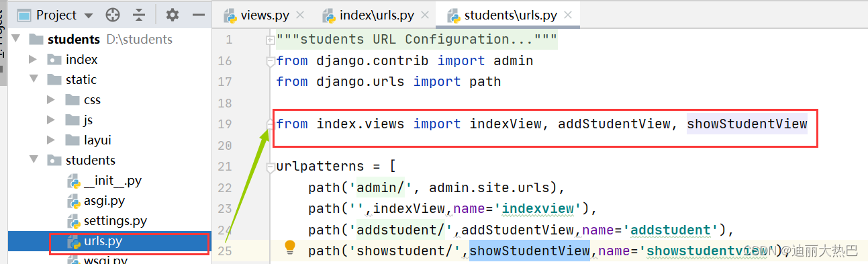Screen dimensions: 868x264
Task: Open Project panel settings gear
Action: [x=173, y=15]
